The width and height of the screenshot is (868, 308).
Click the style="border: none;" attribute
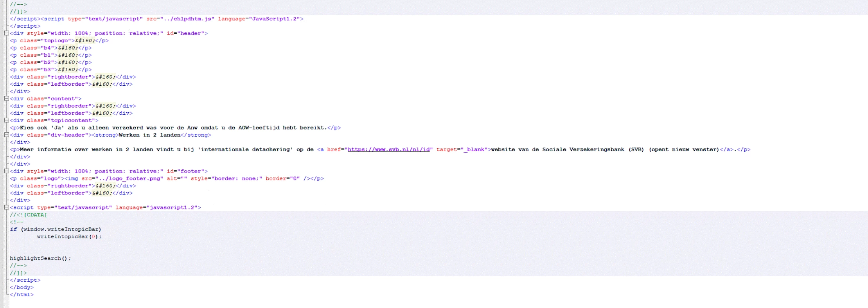226,178
